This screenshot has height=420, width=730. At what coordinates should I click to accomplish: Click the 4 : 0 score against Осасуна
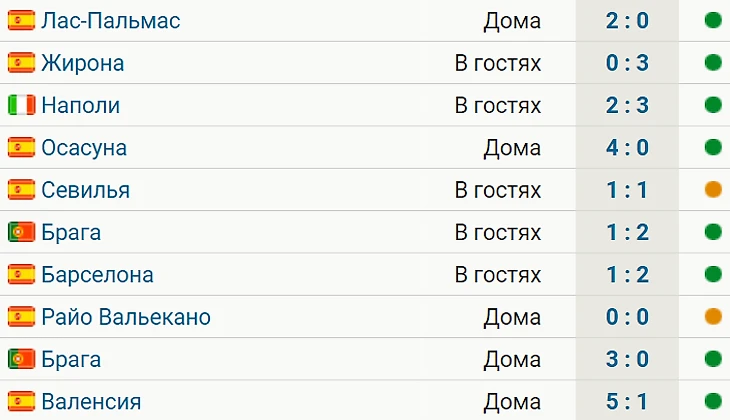(627, 148)
